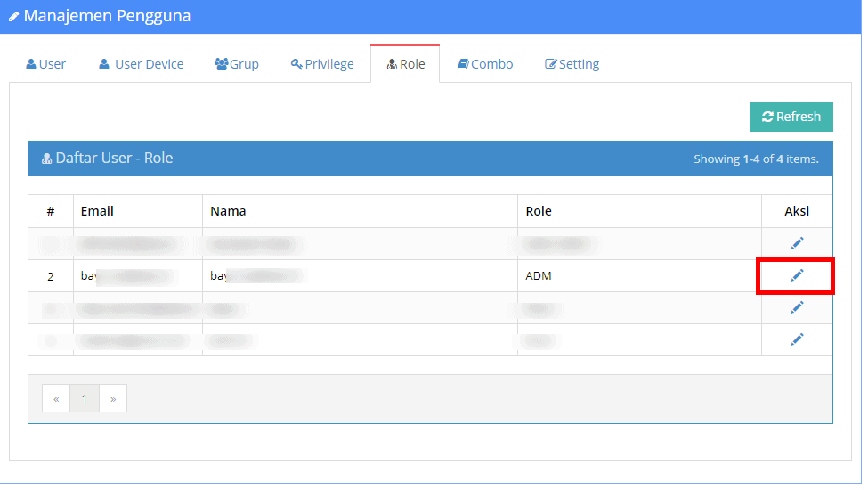Open the User tab
Image resolution: width=868 pixels, height=490 pixels.
pyautogui.click(x=46, y=64)
